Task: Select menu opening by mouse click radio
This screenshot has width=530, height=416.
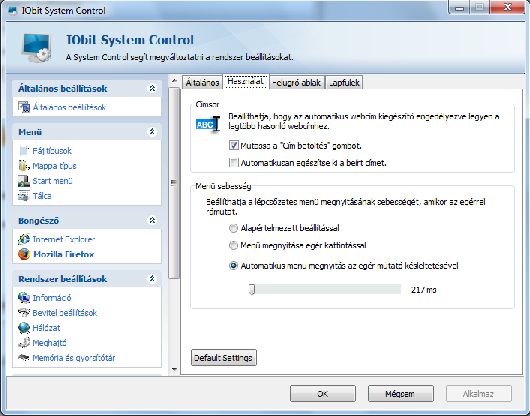Action: click(x=233, y=245)
